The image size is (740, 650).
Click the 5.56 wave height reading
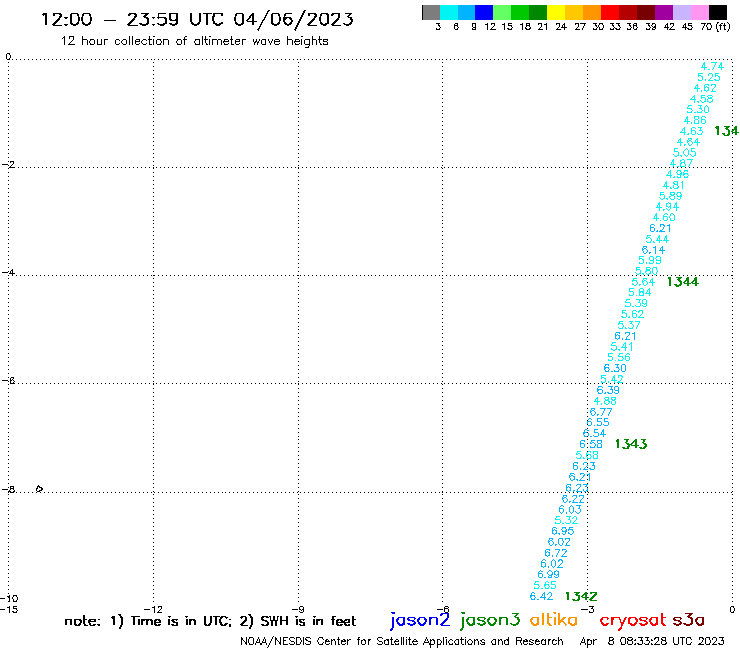(x=619, y=357)
